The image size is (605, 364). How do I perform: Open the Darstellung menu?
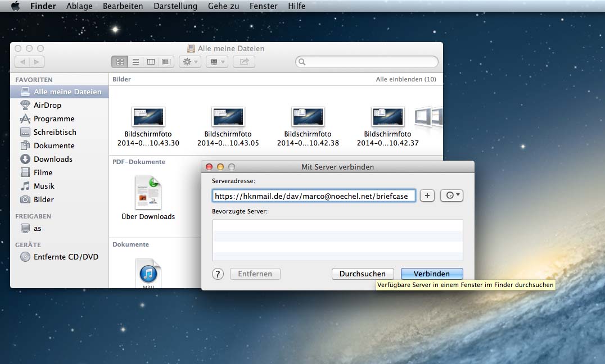175,6
